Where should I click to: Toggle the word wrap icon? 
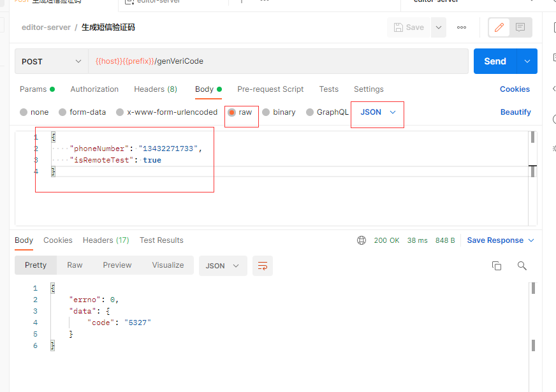pyautogui.click(x=263, y=266)
